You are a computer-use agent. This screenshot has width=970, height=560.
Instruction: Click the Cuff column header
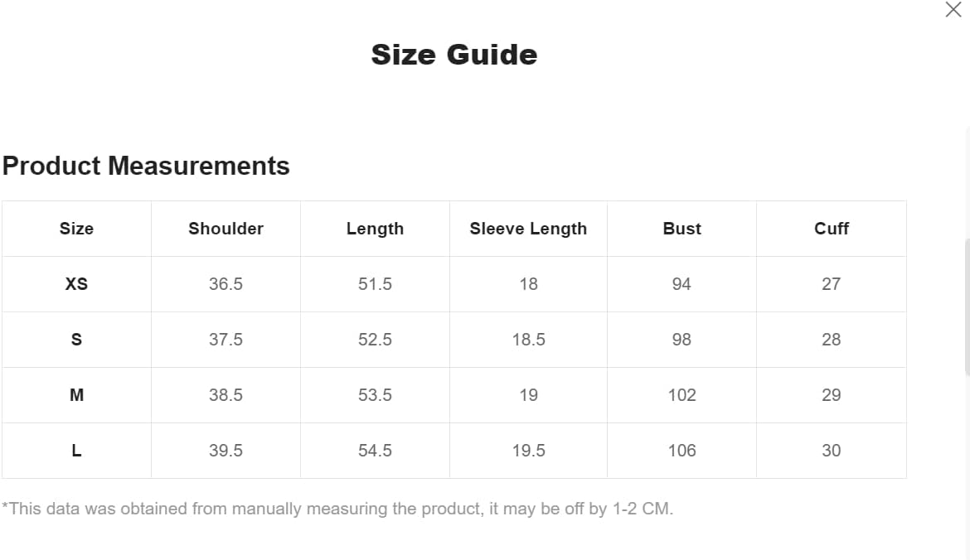click(x=832, y=229)
